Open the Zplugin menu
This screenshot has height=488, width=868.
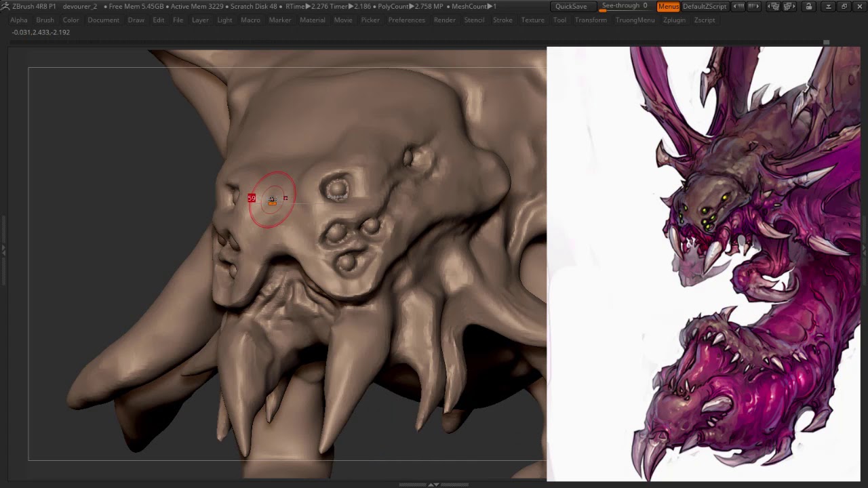[x=674, y=20]
